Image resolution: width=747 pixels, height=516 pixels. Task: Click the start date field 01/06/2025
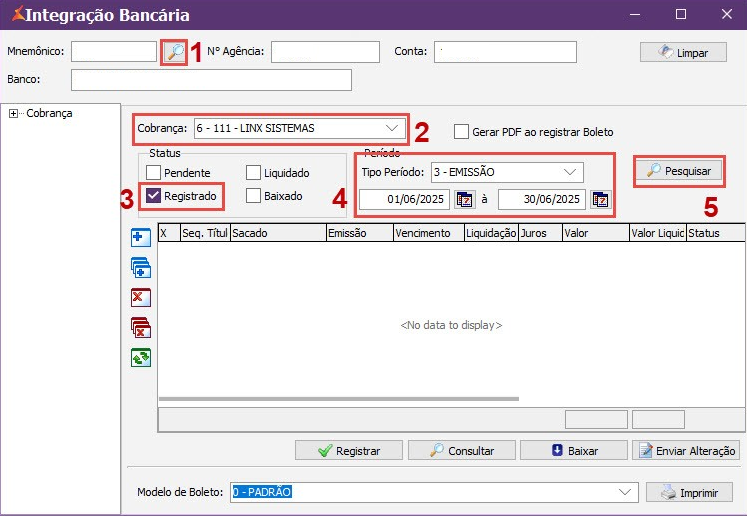(404, 199)
